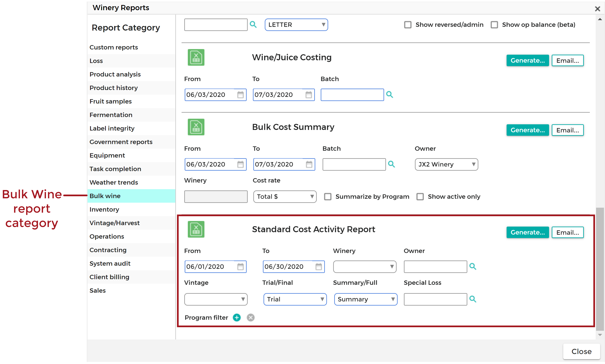Select the Label integrity category

(131, 128)
